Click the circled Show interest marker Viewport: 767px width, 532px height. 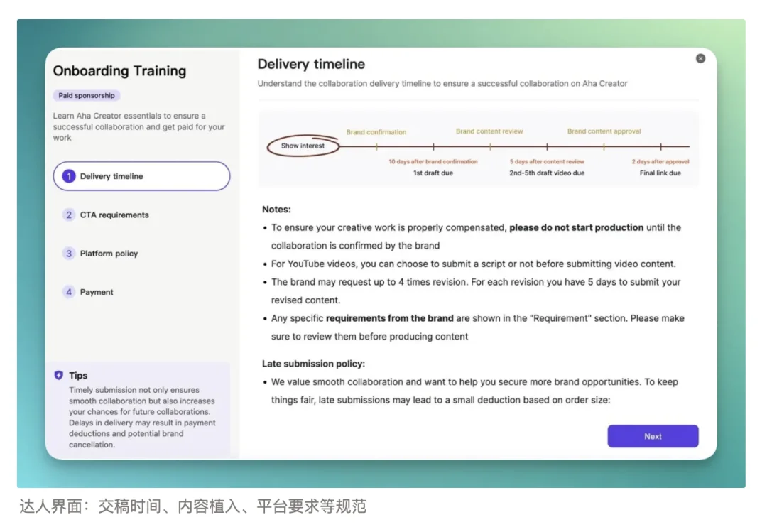[x=303, y=146]
